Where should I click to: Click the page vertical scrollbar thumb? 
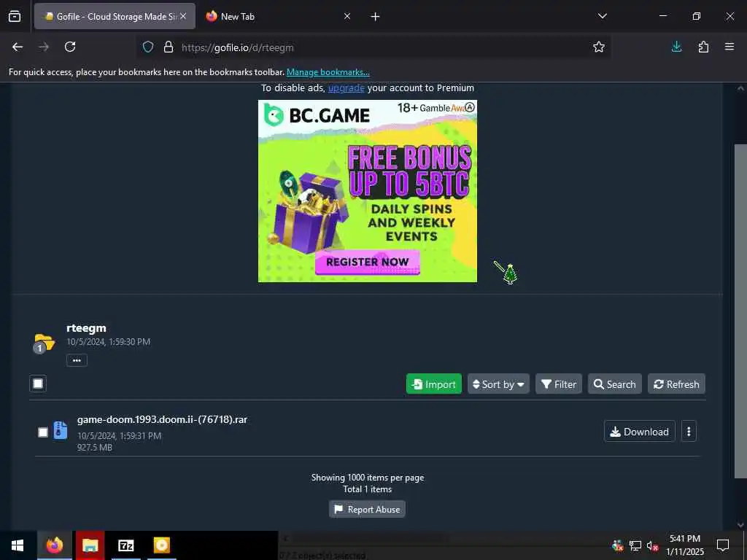(740, 311)
